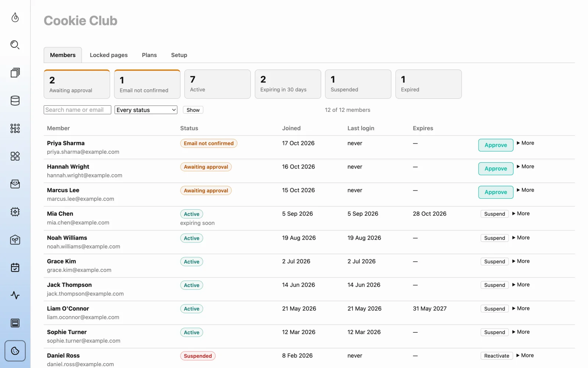Expand More options for Mia Chen
This screenshot has width=588, height=368.
521,213
